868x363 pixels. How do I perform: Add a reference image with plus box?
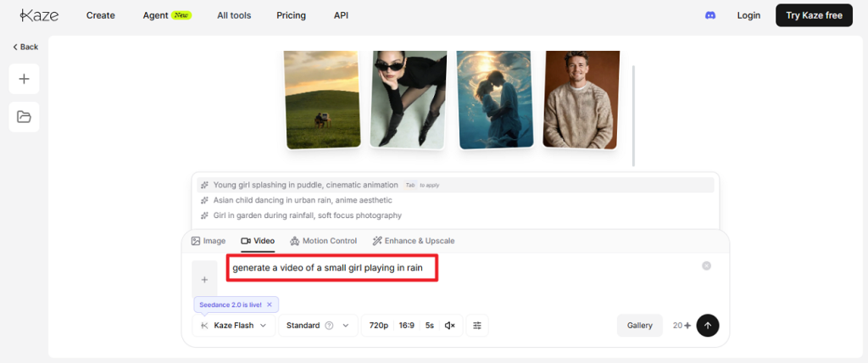click(x=204, y=279)
